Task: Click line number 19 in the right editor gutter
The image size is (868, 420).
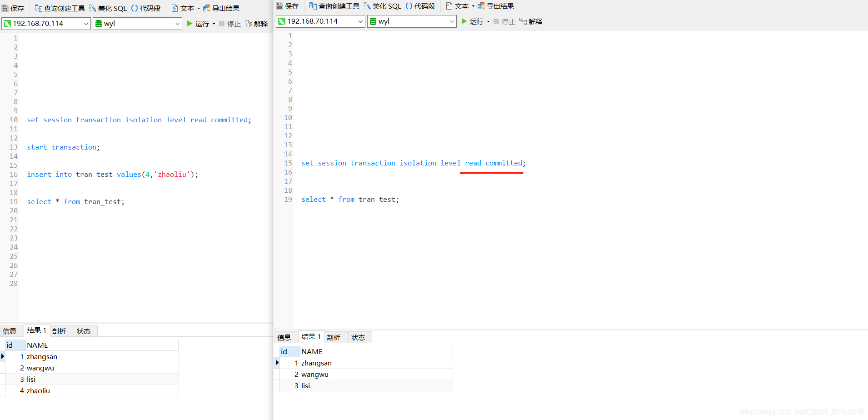Action: click(x=288, y=200)
